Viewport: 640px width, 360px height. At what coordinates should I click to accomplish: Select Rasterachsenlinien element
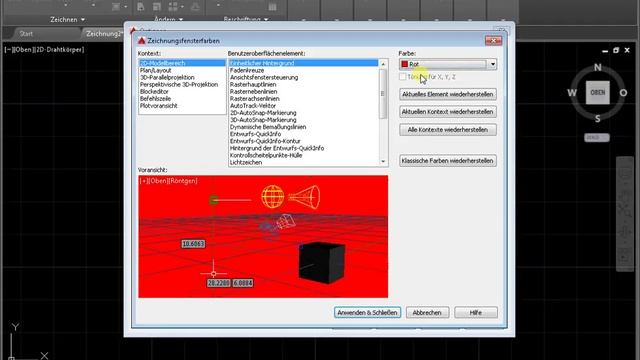254,99
